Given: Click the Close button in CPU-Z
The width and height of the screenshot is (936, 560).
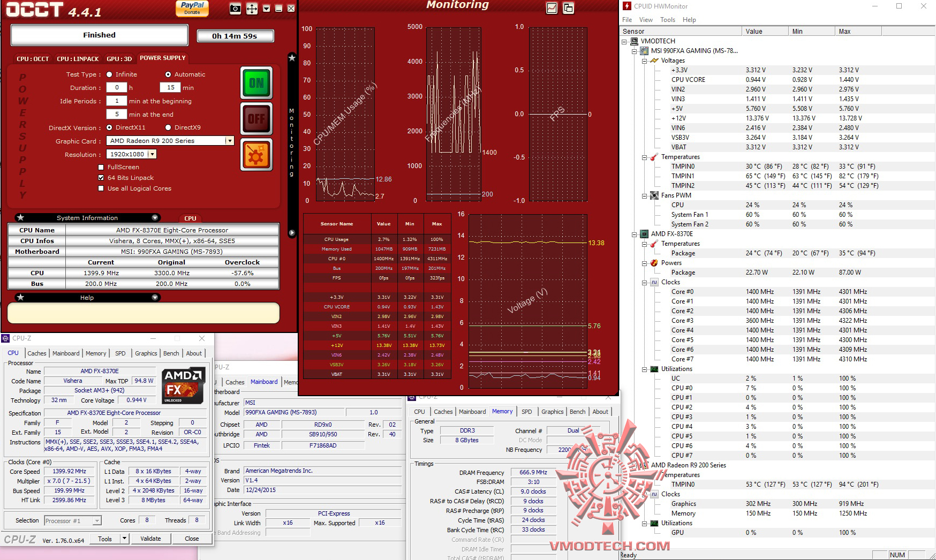Looking at the screenshot, I should (192, 539).
